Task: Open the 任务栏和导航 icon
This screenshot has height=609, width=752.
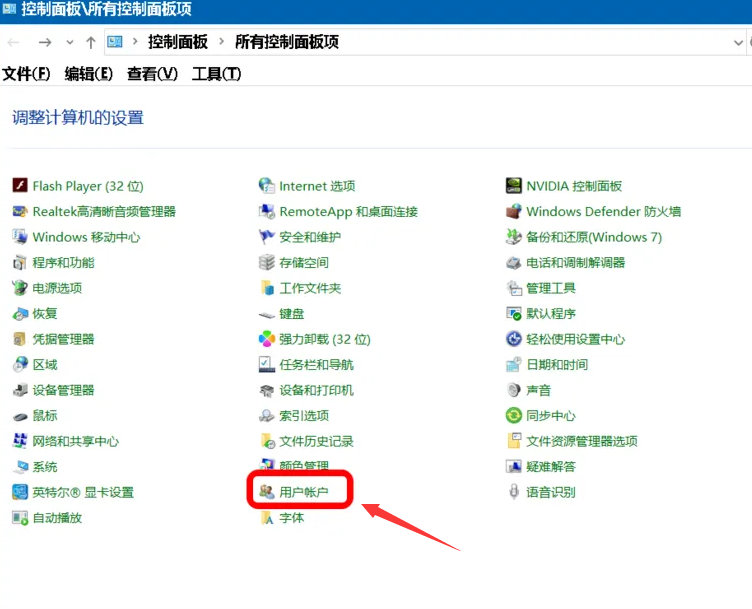Action: pyautogui.click(x=267, y=364)
